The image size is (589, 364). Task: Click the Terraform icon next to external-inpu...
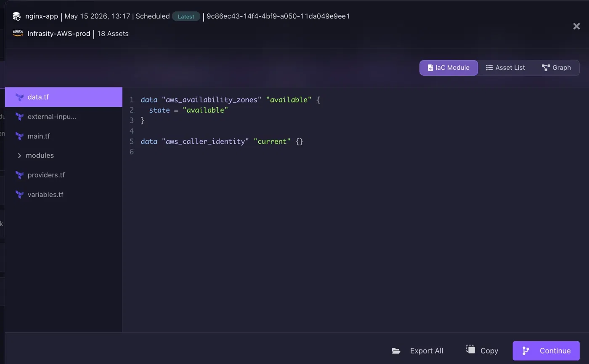coord(19,116)
